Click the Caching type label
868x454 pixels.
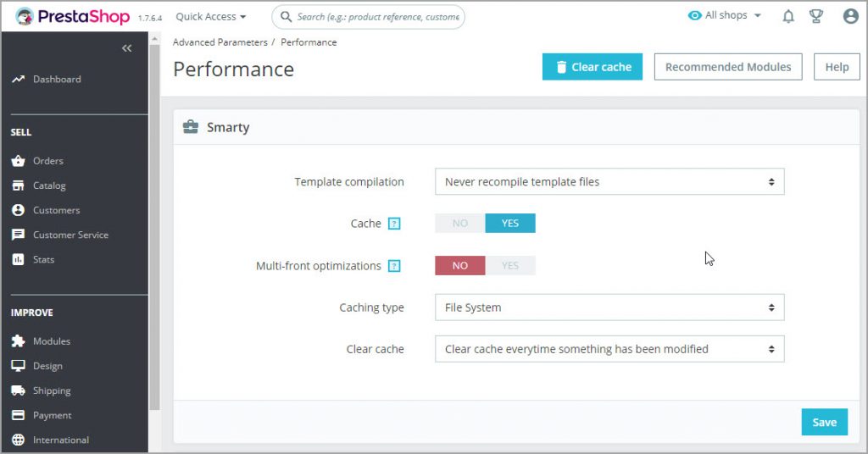[371, 307]
